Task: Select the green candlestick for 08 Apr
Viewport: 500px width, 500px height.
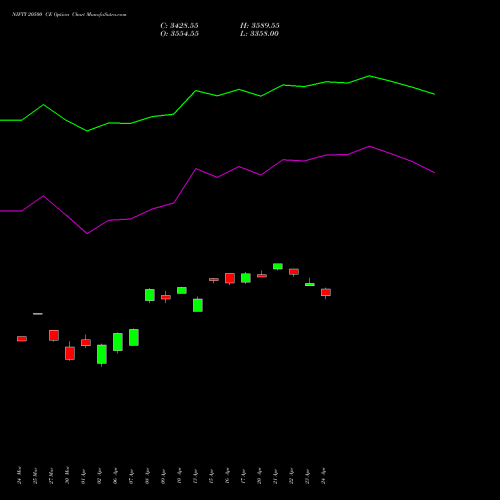Action: (x=150, y=295)
